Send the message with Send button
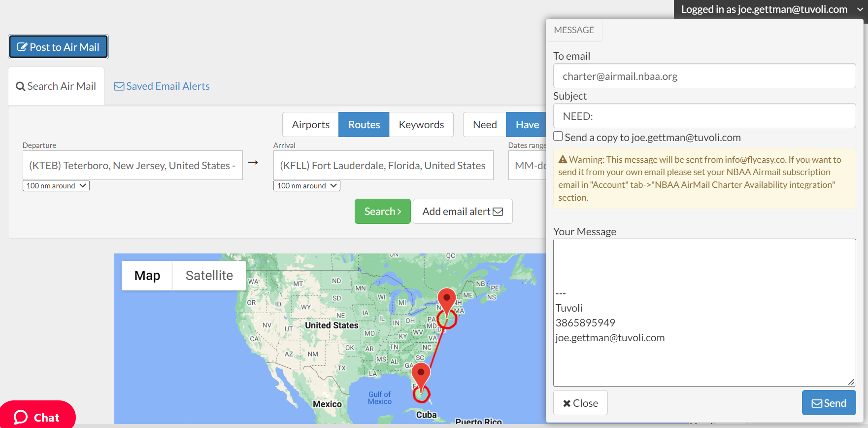Screen dimensions: 868x428 pos(829,403)
